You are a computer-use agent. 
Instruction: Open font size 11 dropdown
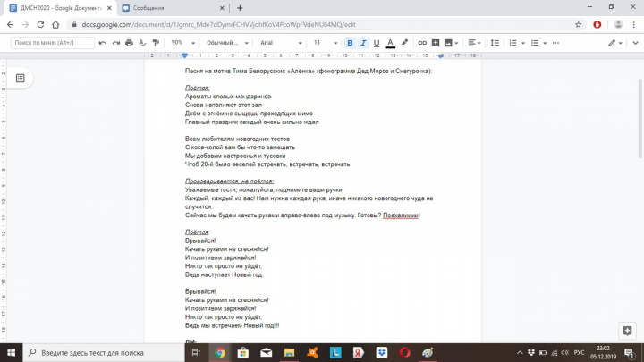click(x=326, y=43)
